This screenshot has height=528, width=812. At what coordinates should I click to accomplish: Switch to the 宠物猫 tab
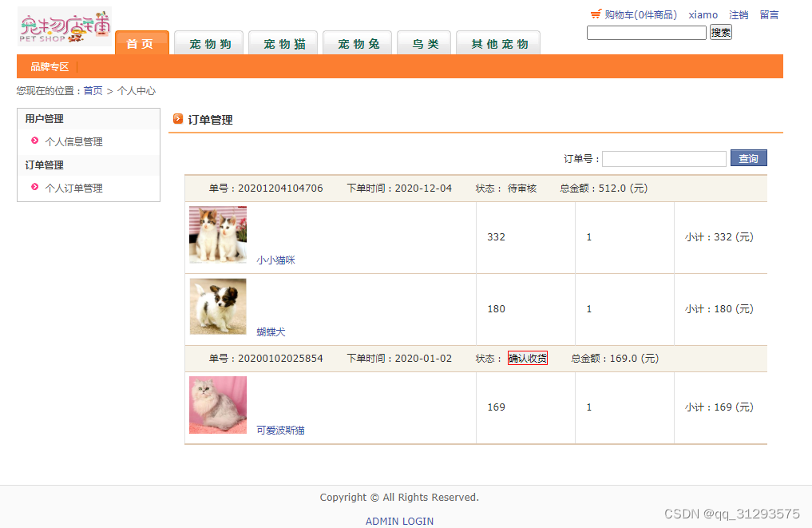(x=283, y=44)
